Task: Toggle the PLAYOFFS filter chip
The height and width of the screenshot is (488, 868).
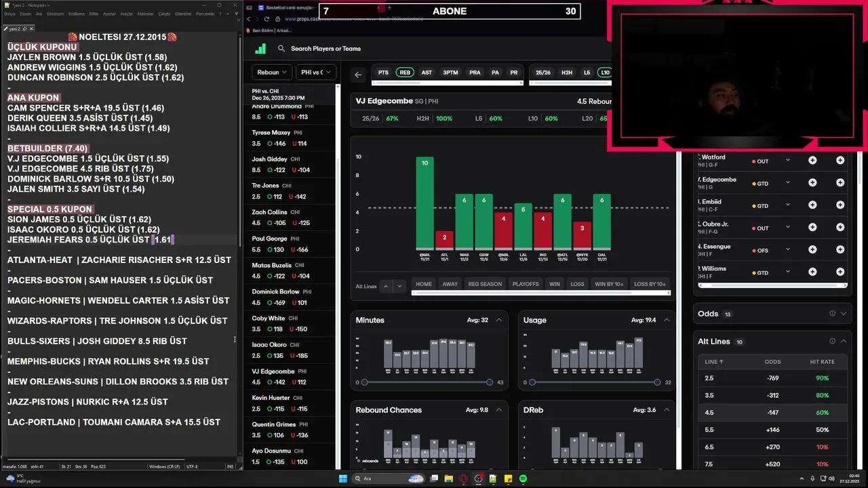Action: (x=526, y=284)
